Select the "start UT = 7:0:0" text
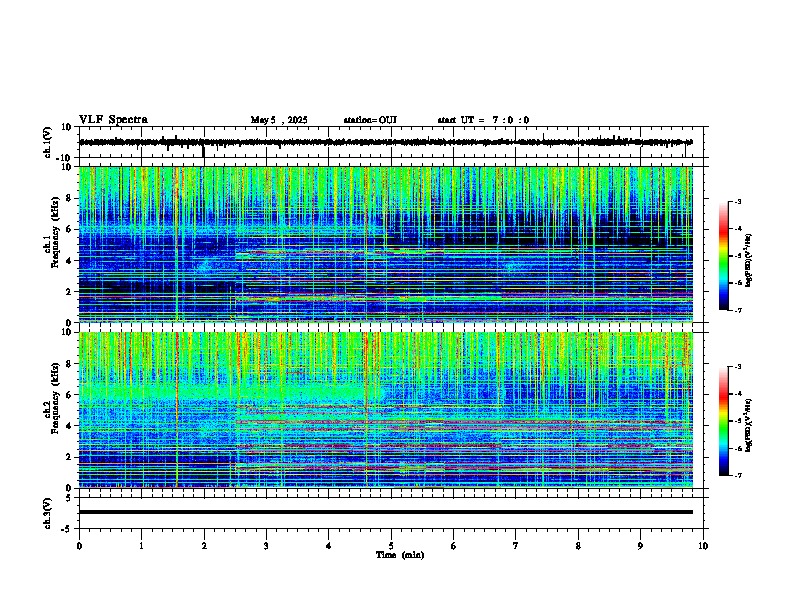The image size is (792, 612). click(483, 120)
